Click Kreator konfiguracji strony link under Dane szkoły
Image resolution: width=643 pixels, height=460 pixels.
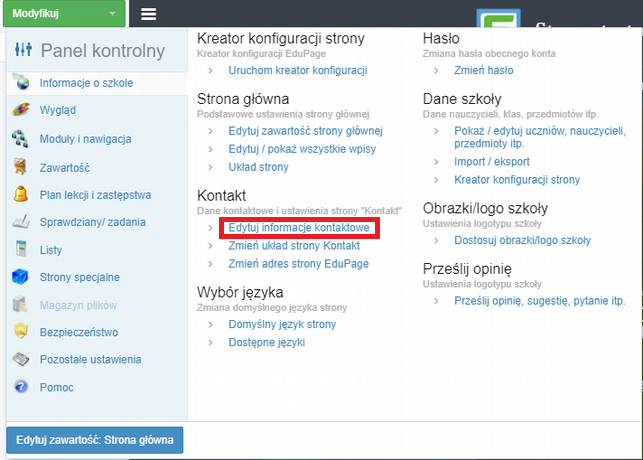click(x=517, y=180)
